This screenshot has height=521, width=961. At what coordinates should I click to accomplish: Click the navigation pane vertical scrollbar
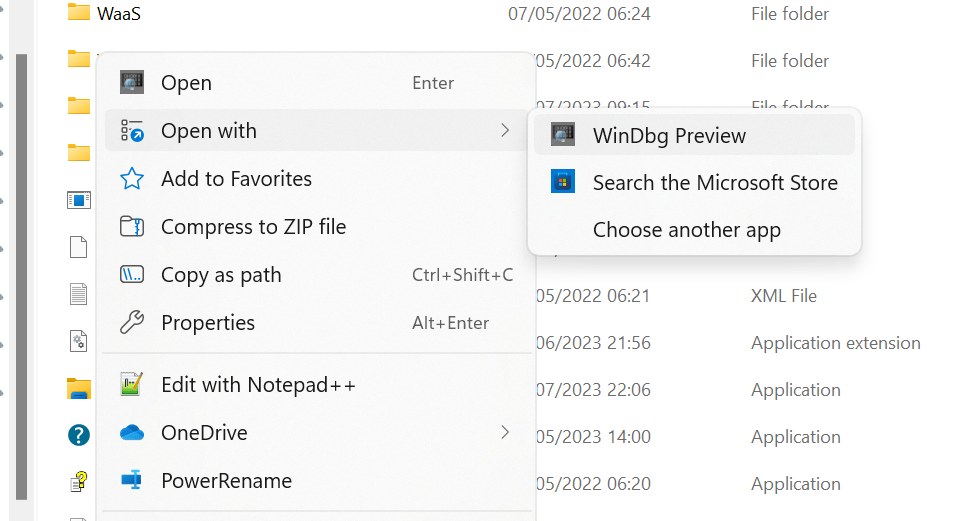21,276
